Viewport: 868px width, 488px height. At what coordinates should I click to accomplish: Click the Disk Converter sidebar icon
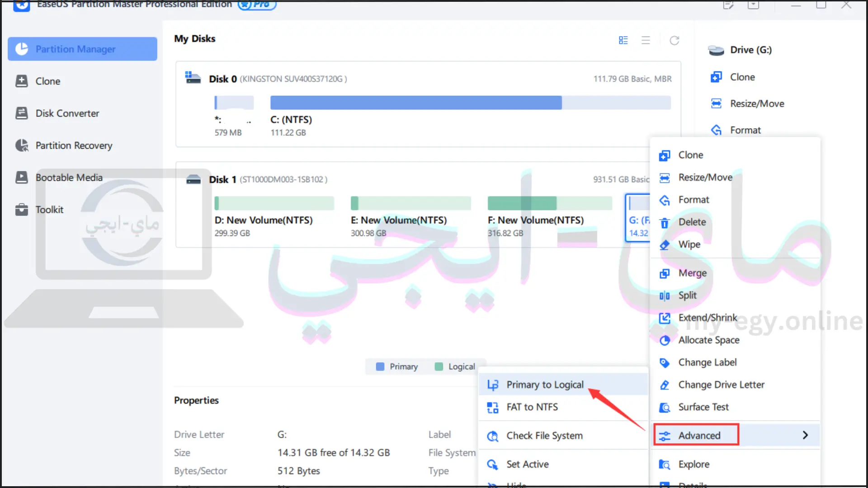pos(22,113)
